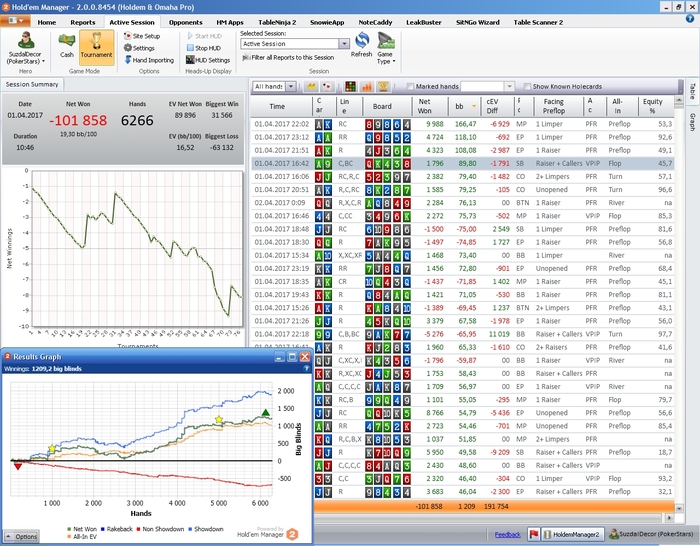Screen dimensions: 700x546
Task: Click Start HUD
Action: coord(204,36)
